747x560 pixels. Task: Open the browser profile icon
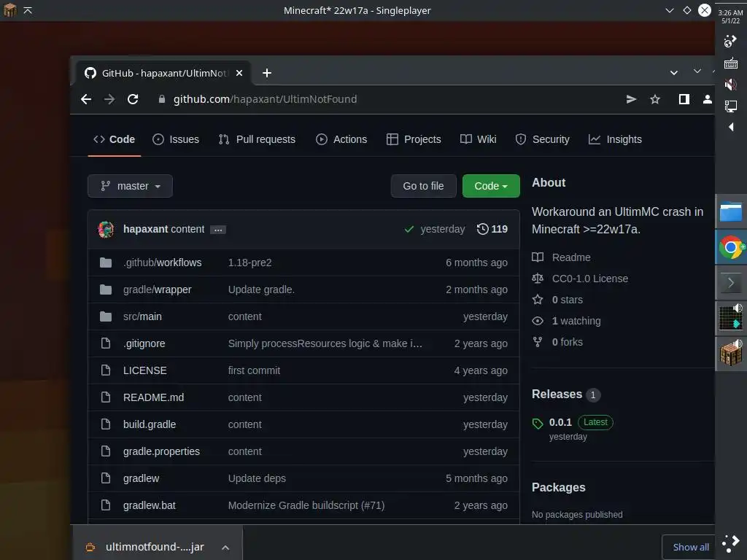707,99
